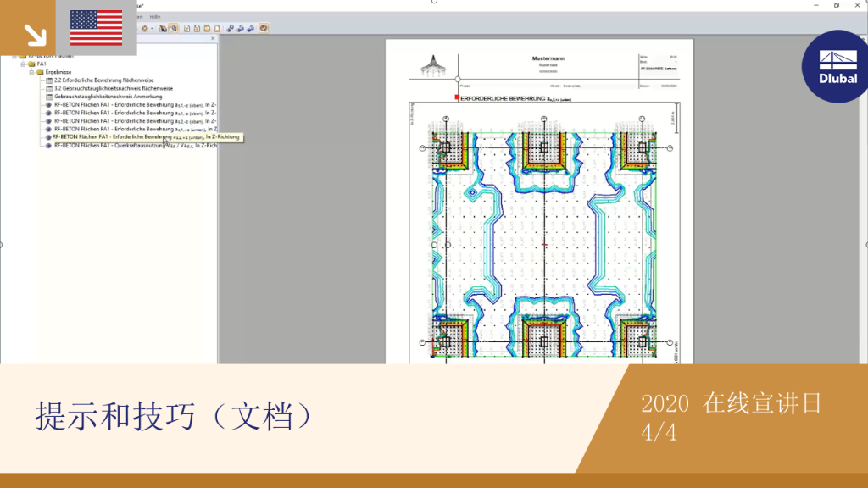The height and width of the screenshot is (488, 868).
Task: Click the last blue link-style toolbar icon
Action: point(251,28)
